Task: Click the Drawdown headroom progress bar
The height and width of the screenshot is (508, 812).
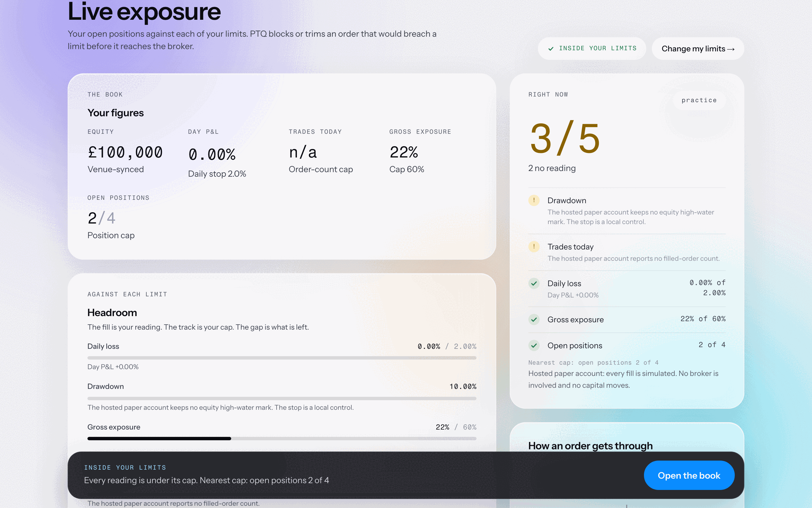Action: 282,398
